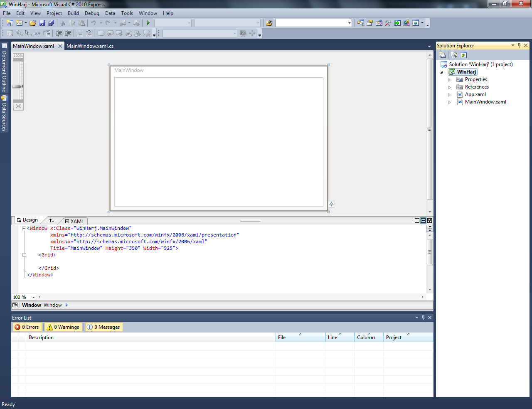Collapse the XAML pane
The height and width of the screenshot is (409, 532).
tap(429, 221)
